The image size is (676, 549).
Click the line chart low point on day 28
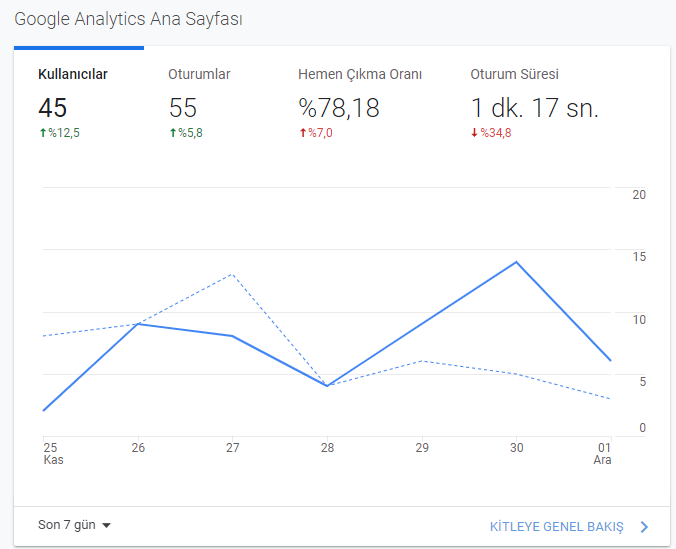pos(327,386)
